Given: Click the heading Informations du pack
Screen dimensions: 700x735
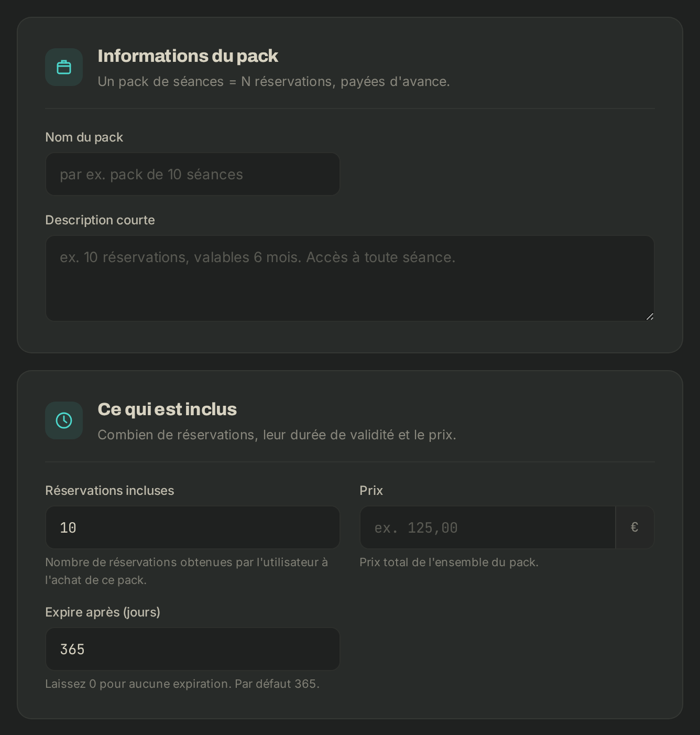Looking at the screenshot, I should [188, 56].
